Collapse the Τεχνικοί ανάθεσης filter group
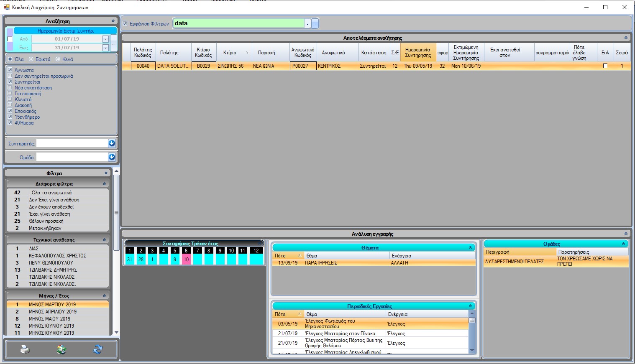 [104, 240]
